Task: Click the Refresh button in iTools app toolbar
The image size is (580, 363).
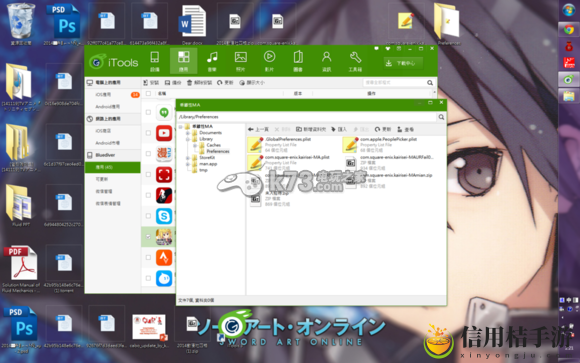Action: 225,83
